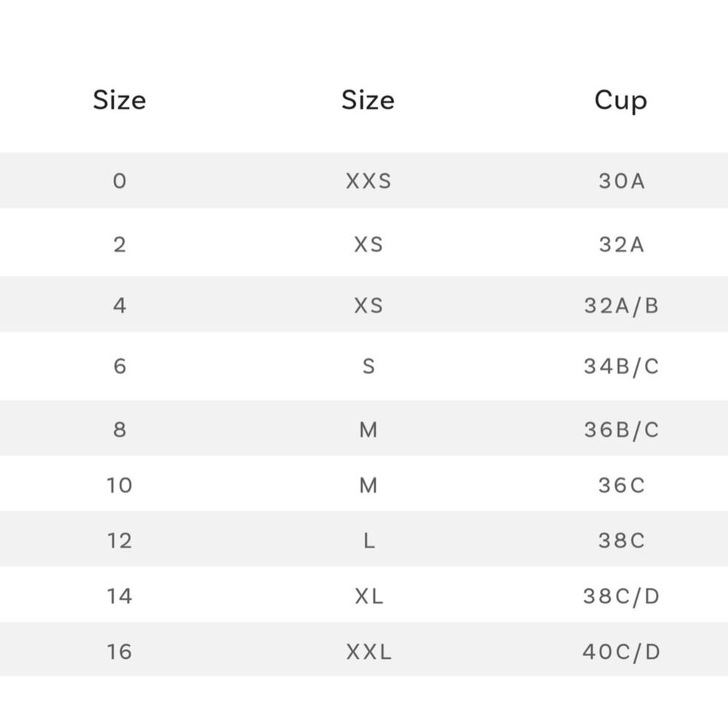
Task: Click numeric size 12 cell
Action: pos(119,541)
